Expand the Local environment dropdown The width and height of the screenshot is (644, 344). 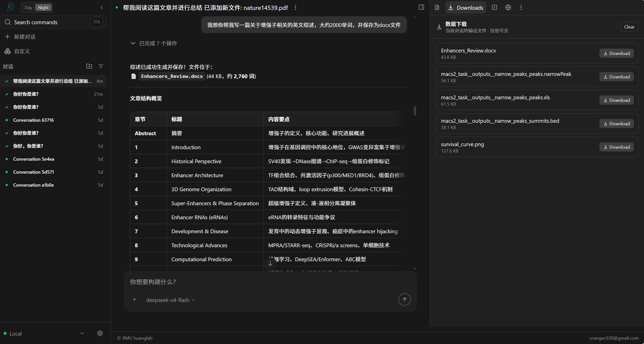click(44, 333)
